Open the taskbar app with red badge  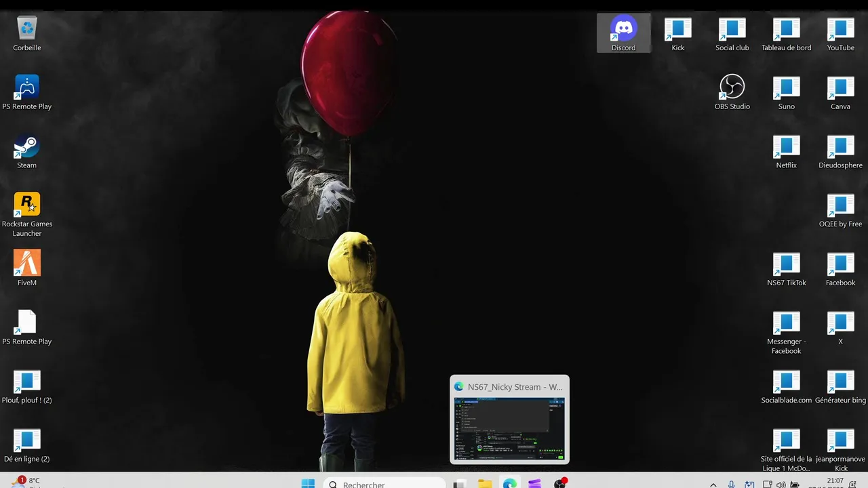coord(559,483)
